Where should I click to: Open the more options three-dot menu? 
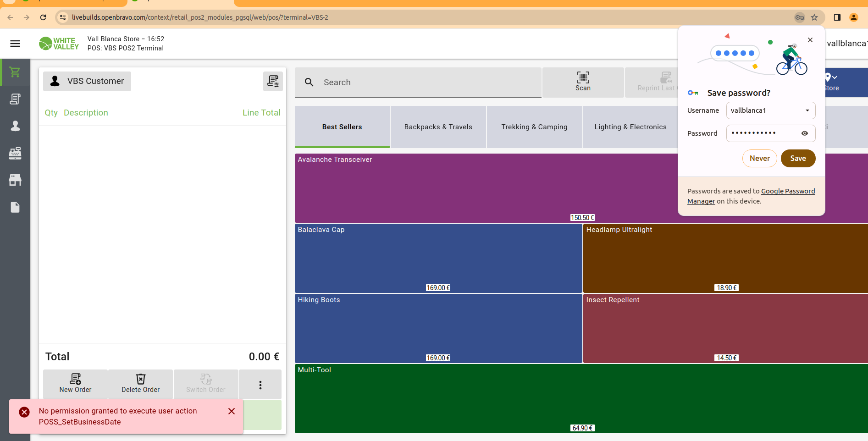[260, 385]
